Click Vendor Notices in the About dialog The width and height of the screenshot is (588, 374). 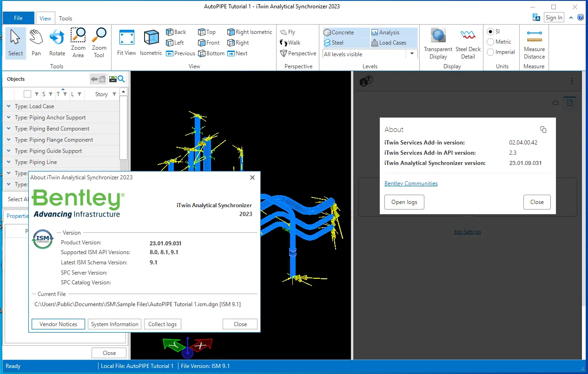[x=58, y=324]
